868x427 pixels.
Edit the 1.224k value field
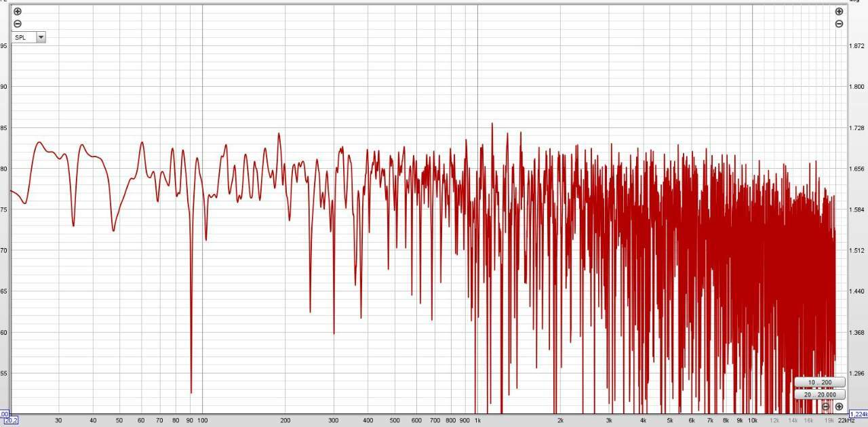pyautogui.click(x=858, y=414)
